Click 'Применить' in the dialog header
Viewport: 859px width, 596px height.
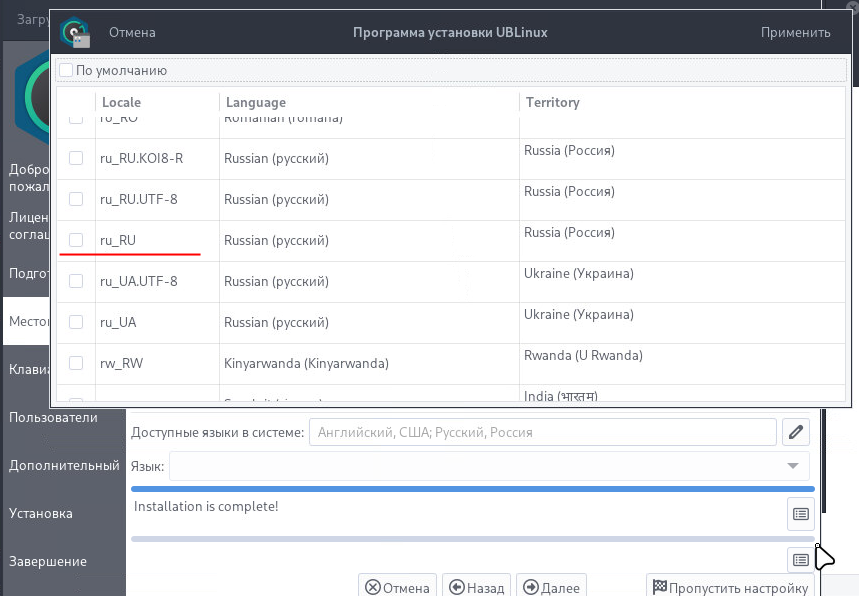(795, 32)
